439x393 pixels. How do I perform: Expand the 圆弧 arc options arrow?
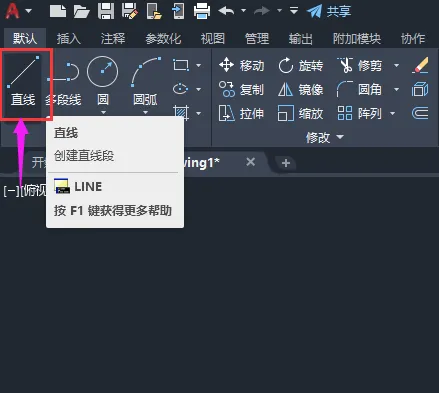(x=145, y=112)
